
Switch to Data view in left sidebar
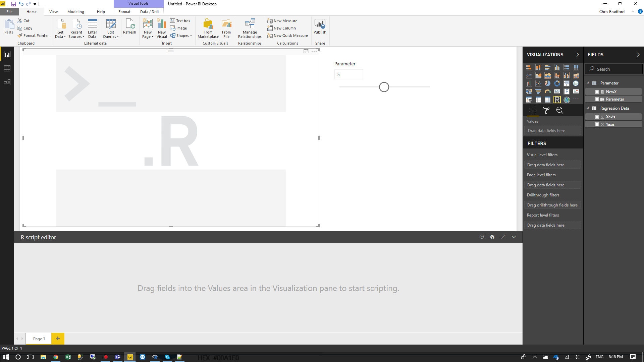(x=7, y=68)
